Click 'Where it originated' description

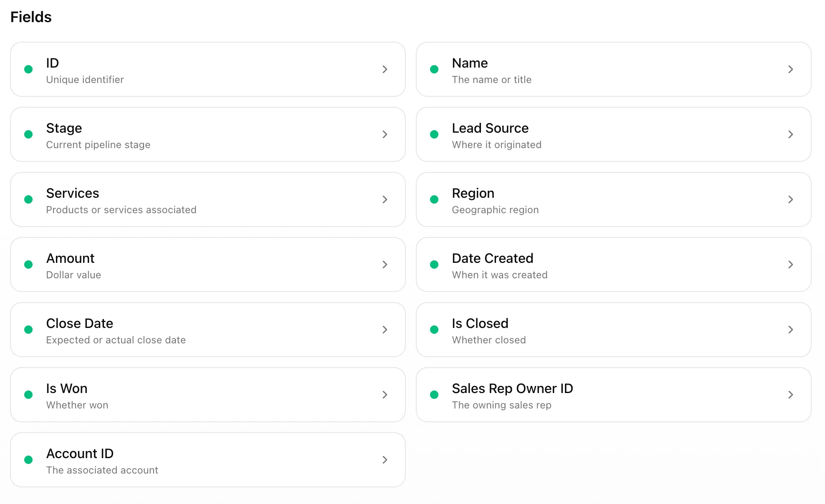[496, 145]
